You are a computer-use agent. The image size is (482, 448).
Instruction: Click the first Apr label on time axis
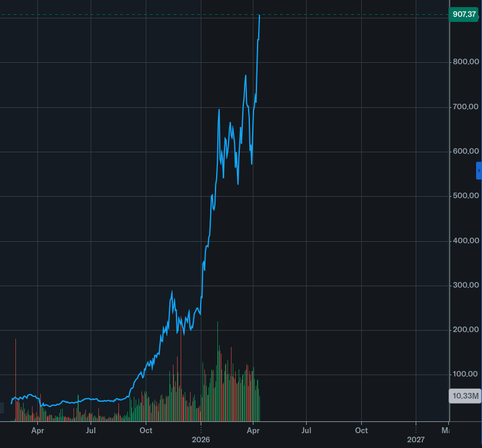coord(37,430)
